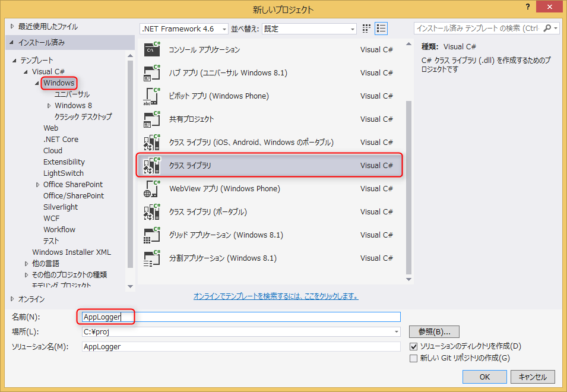Click OK to create the project
Image resolution: width=567 pixels, height=392 pixels.
[484, 377]
